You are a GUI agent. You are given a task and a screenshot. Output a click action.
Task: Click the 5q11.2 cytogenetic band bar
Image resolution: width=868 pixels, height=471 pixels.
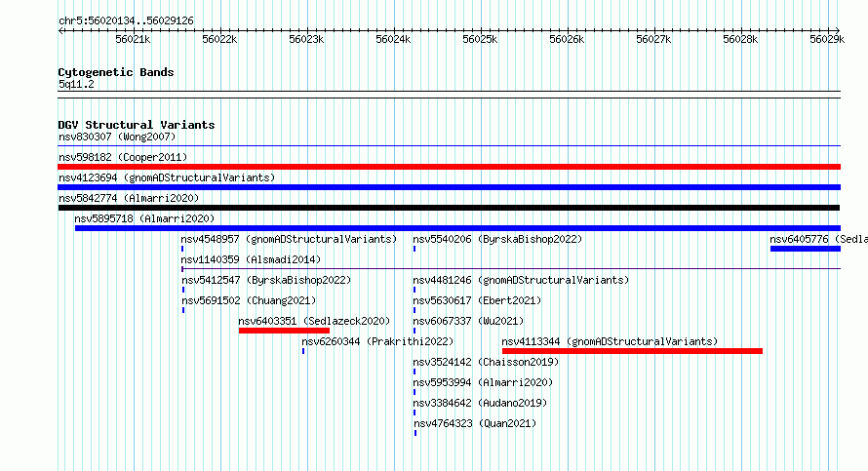(449, 95)
